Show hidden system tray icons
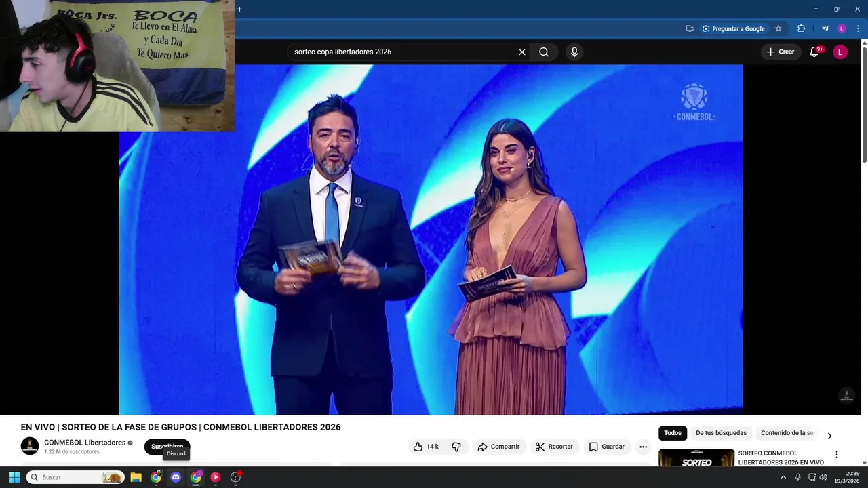Image resolution: width=868 pixels, height=488 pixels. point(783,477)
